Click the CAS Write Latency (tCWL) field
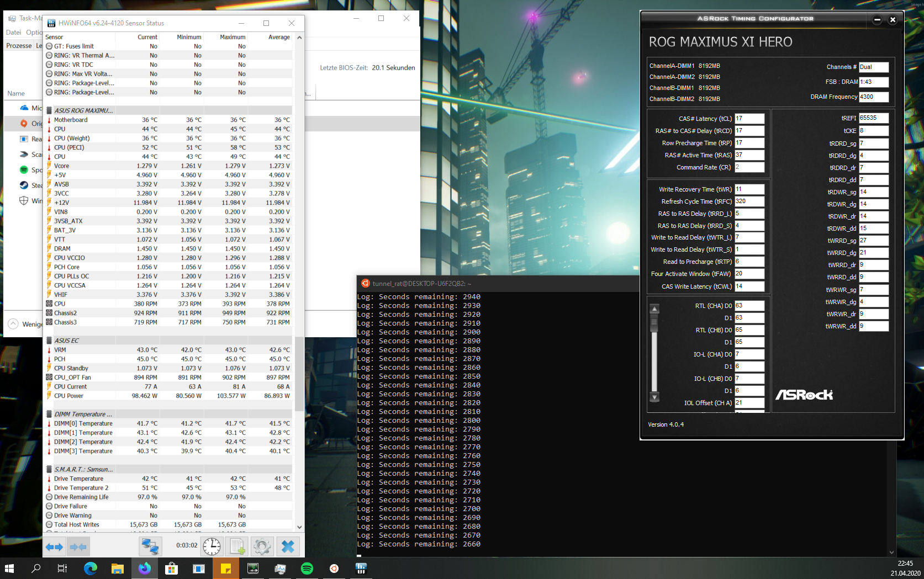Viewport: 924px width, 579px height. pyautogui.click(x=749, y=286)
